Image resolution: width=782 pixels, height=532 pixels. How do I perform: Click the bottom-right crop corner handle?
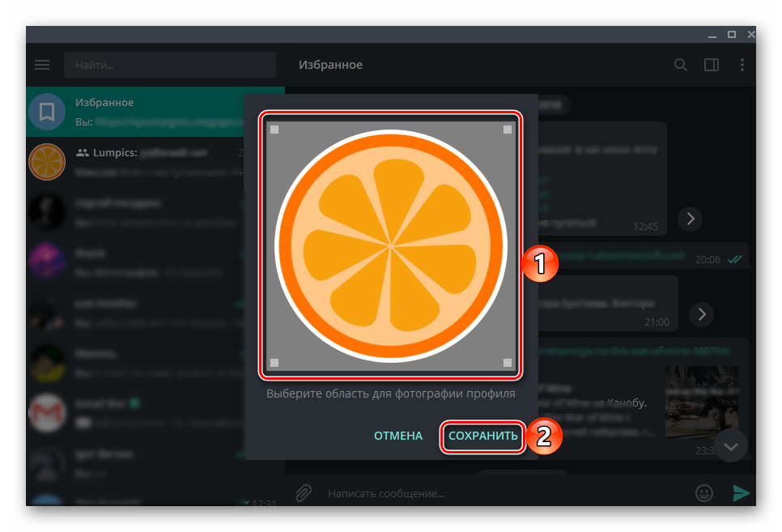(508, 363)
